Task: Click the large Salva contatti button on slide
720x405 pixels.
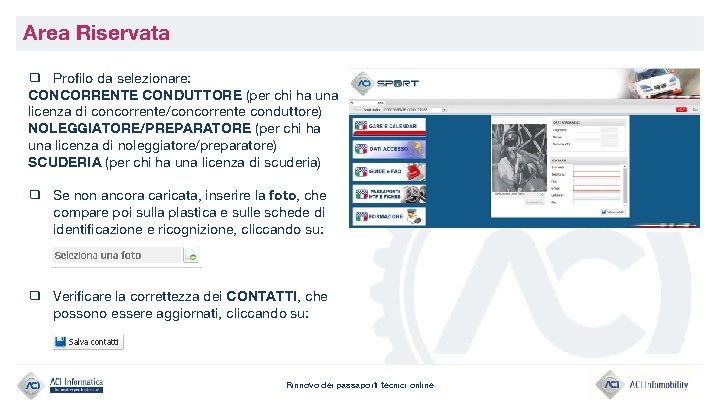Action: (88, 342)
